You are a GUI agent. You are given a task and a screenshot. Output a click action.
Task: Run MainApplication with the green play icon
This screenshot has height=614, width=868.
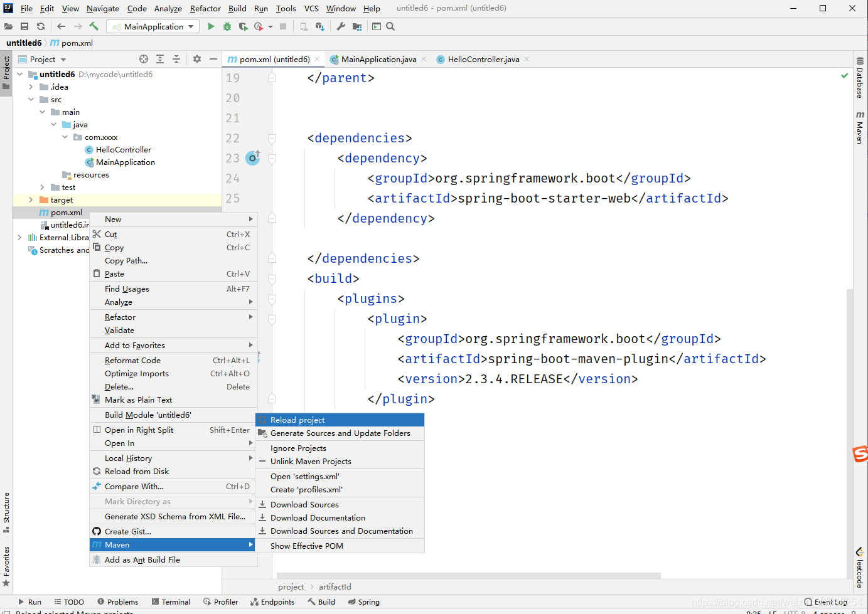(x=211, y=26)
